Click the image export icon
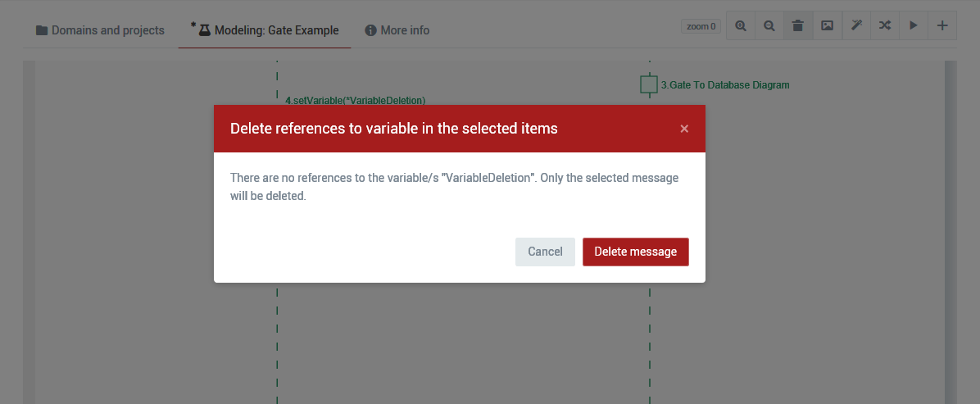 827,25
